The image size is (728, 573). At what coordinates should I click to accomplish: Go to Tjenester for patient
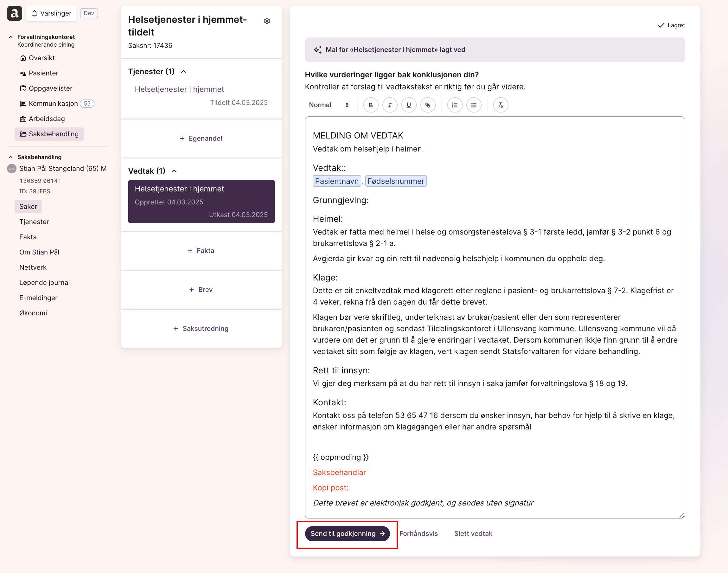coord(34,222)
